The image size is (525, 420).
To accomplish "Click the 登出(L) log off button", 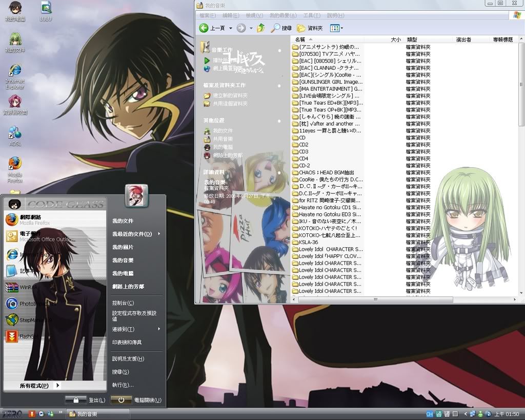I will [x=85, y=400].
